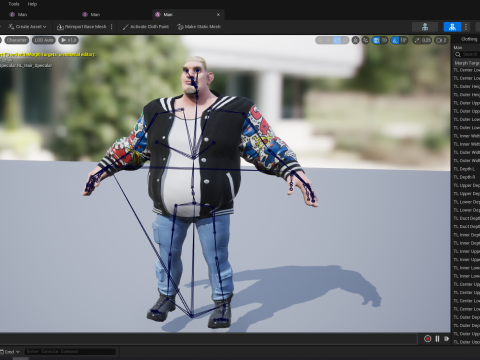The width and height of the screenshot is (480, 360).
Task: Open the Character viewport menu
Action: 16,40
